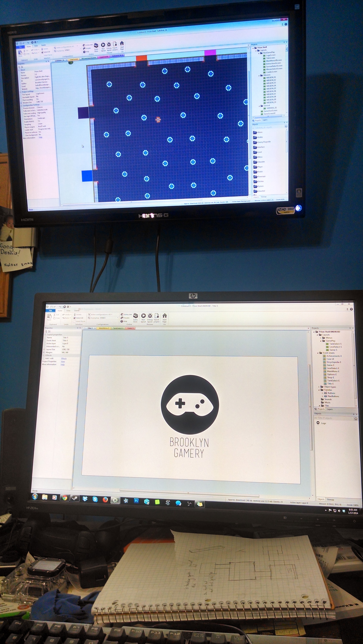This screenshot has width=363, height=644.
Task: Switch to LogoScreen tab on top monitor
Action: coord(74,59)
